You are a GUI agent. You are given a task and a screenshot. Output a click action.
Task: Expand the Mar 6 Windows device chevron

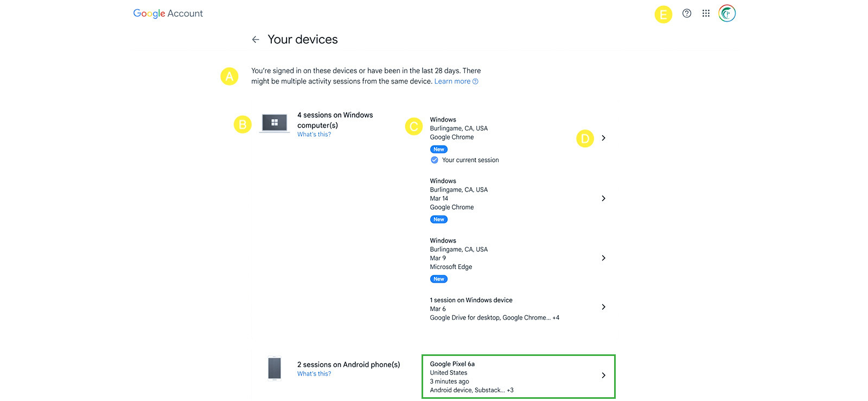coord(603,307)
